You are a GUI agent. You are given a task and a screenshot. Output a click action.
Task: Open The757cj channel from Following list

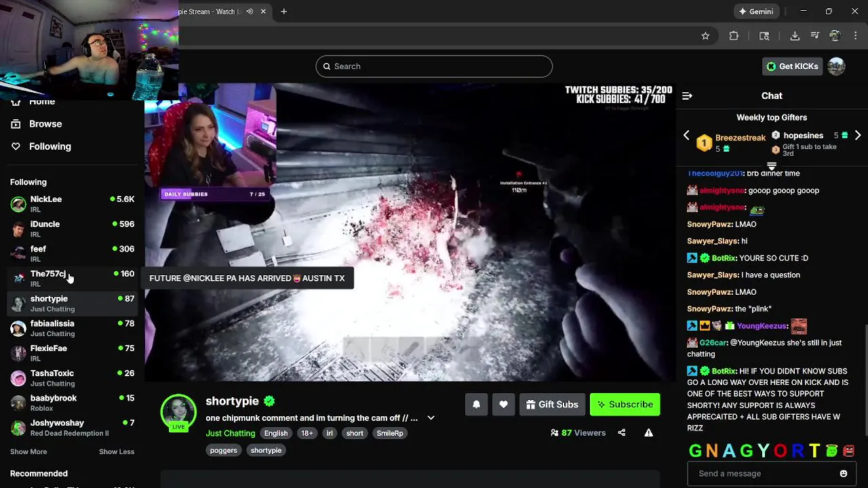[x=72, y=278]
